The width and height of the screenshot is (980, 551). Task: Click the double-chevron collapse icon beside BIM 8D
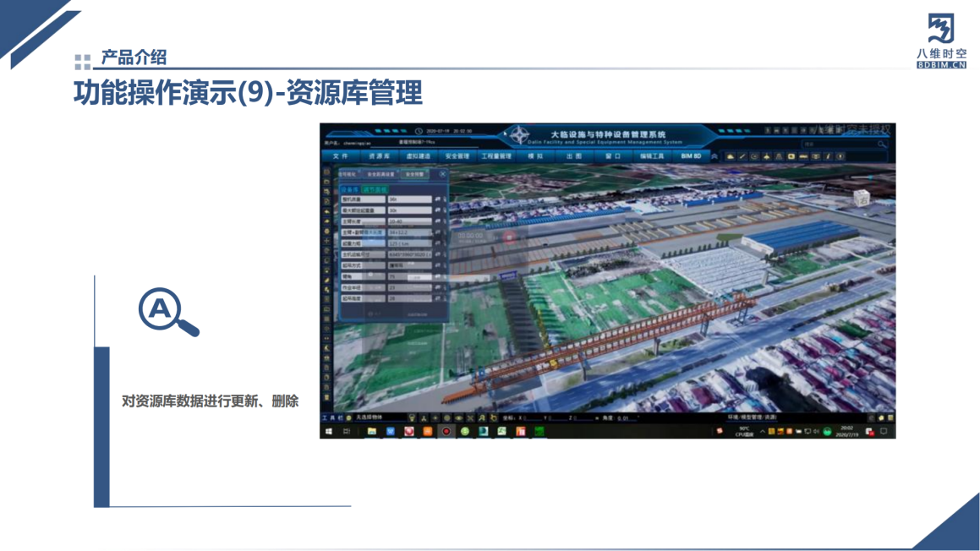coord(714,156)
